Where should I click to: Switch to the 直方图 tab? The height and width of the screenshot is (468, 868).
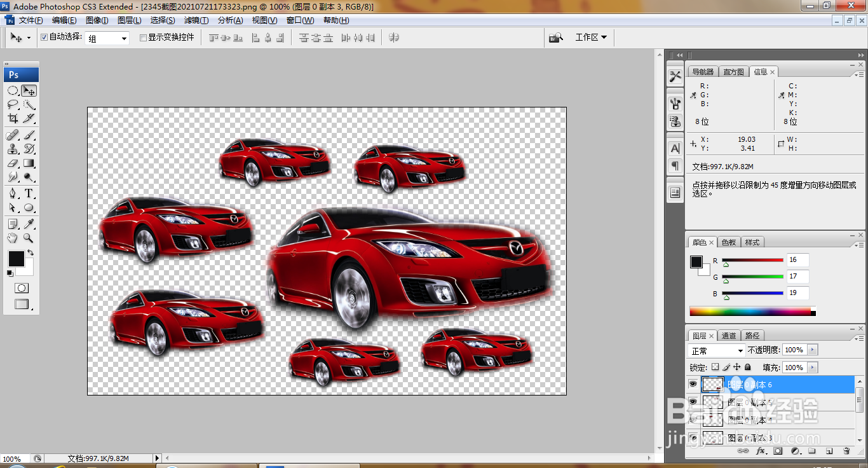click(x=733, y=72)
